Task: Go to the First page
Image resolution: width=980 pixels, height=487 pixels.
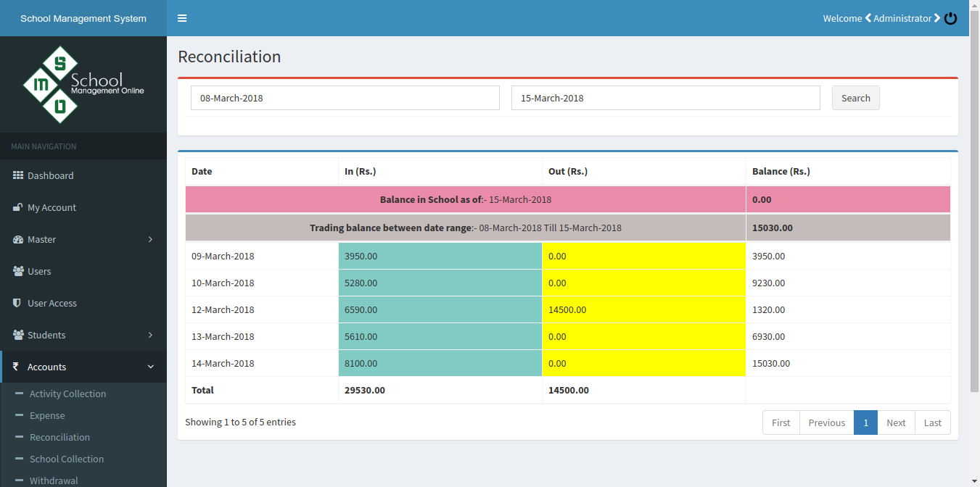Action: 781,423
